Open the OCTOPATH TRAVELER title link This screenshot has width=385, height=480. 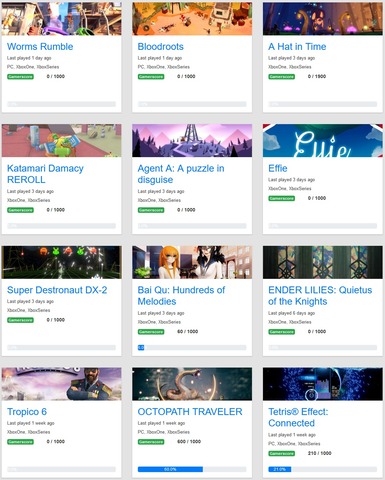point(190,412)
